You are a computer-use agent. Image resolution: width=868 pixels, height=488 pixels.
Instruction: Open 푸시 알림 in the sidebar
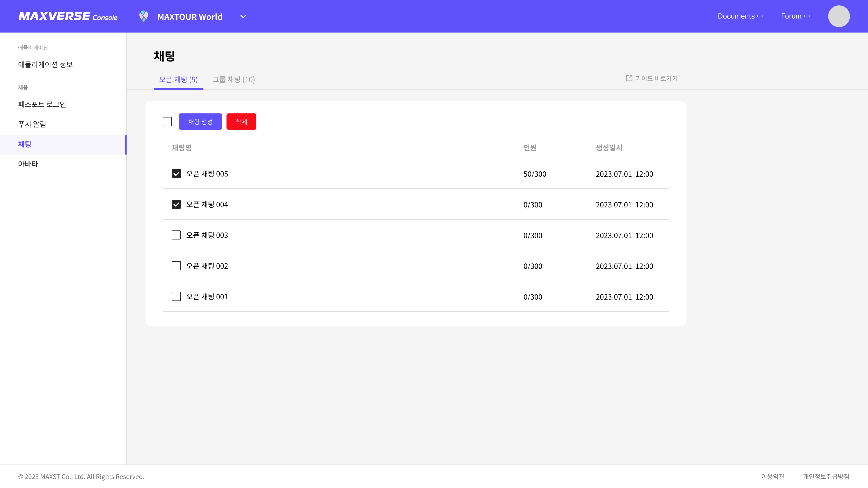[x=32, y=124]
